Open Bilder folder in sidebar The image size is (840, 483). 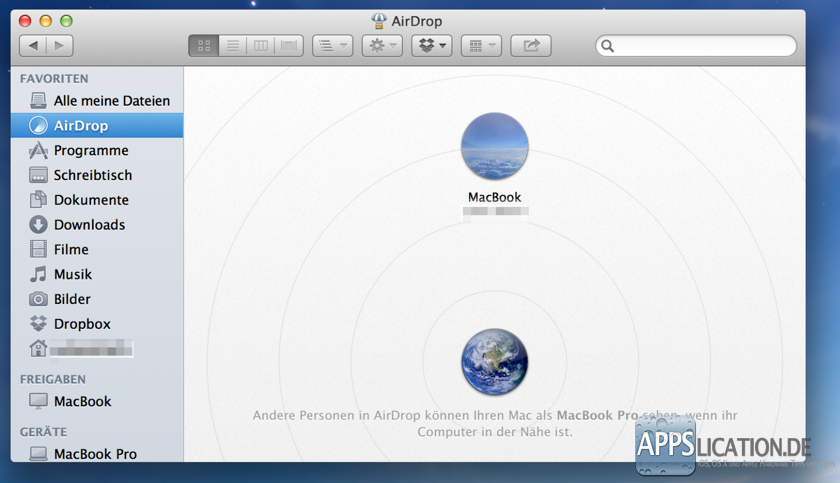pyautogui.click(x=97, y=299)
